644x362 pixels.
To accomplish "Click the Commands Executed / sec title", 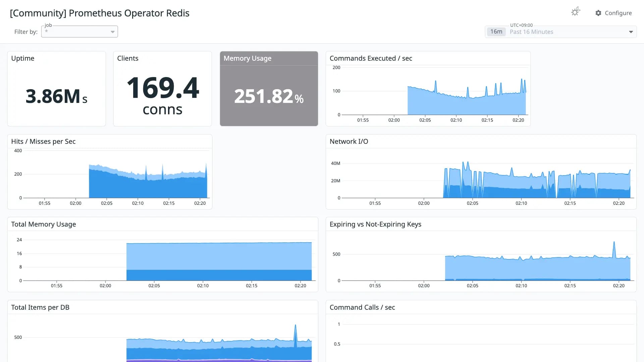I will click(x=371, y=58).
